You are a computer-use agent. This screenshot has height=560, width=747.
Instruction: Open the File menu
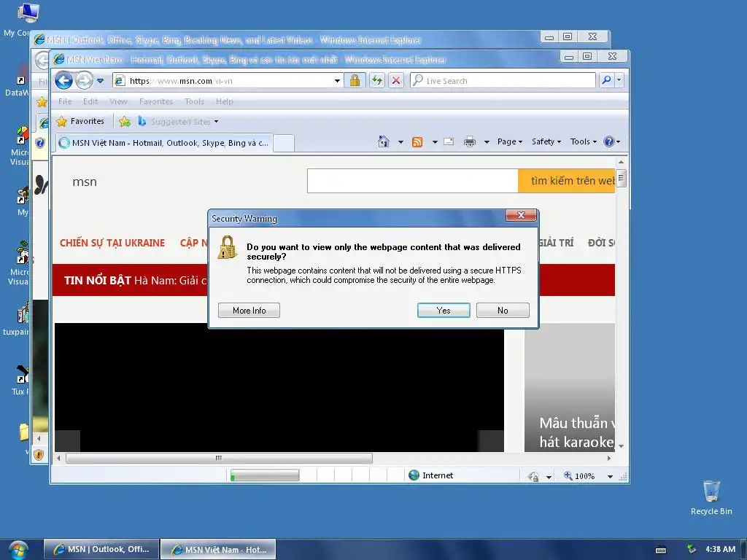tap(65, 101)
